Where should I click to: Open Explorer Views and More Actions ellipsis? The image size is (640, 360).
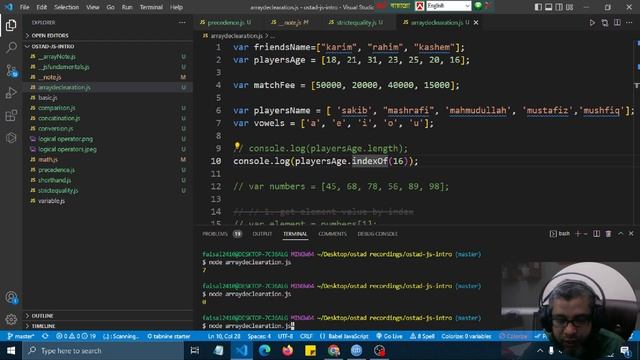182,23
